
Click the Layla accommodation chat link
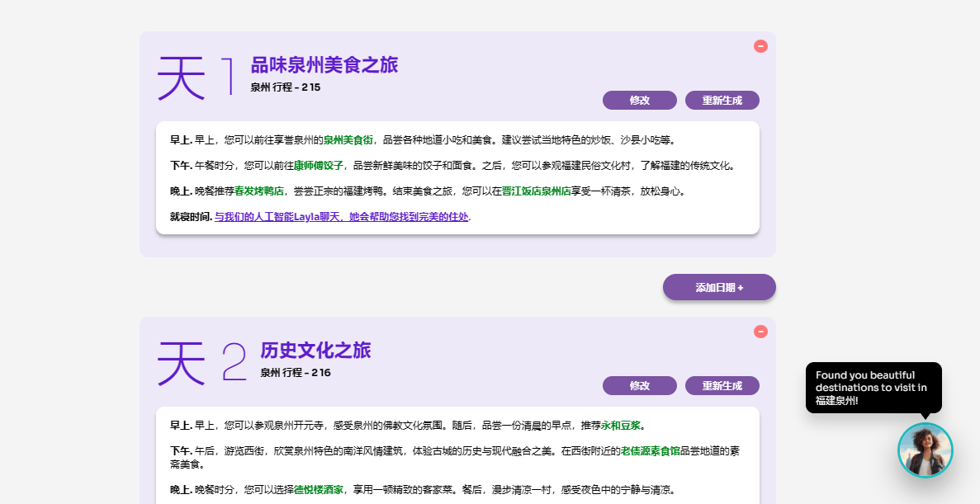click(x=341, y=217)
